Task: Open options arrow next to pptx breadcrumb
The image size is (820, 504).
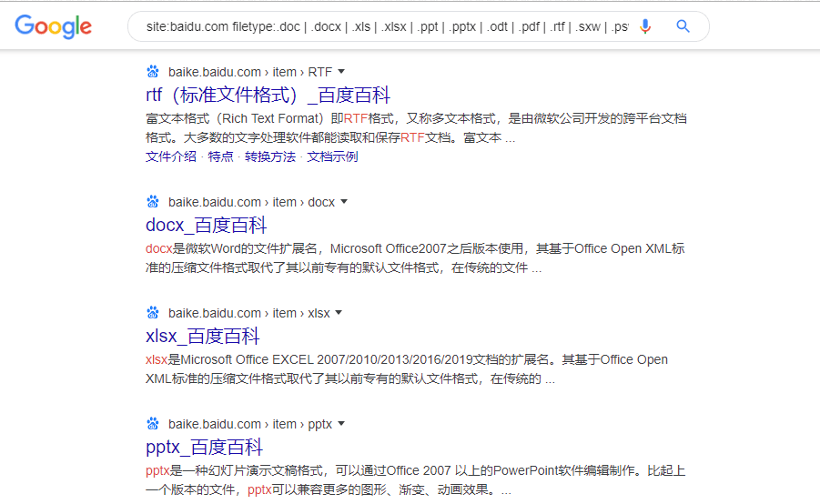Action: pos(341,424)
